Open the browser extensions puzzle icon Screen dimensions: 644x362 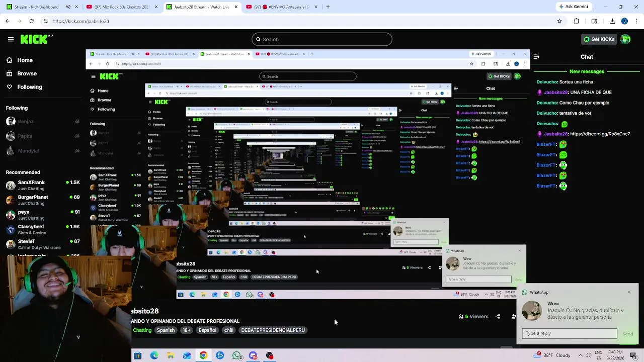click(577, 21)
